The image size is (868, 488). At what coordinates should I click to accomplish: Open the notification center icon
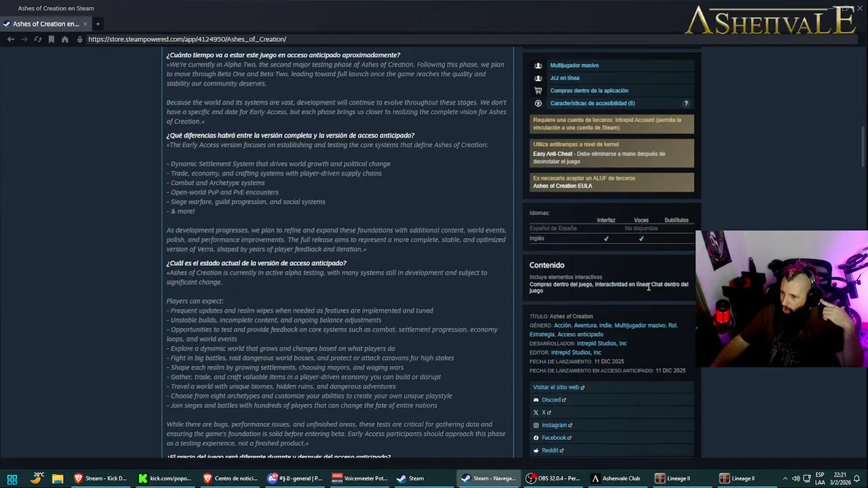(857, 479)
